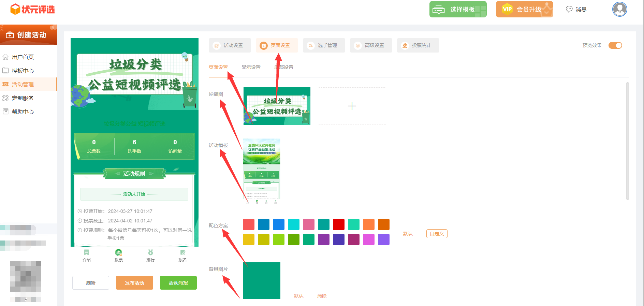Click the 介绍 icon in preview navigation
The height and width of the screenshot is (306, 644).
86,252
